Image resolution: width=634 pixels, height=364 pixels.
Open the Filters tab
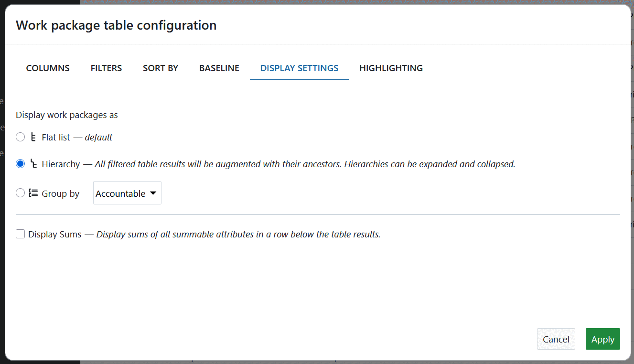(x=106, y=68)
